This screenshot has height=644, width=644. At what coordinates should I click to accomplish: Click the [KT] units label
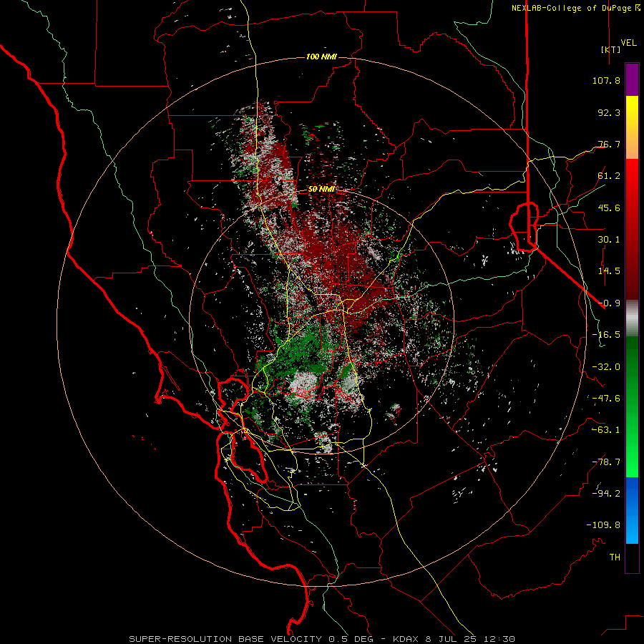click(x=611, y=49)
